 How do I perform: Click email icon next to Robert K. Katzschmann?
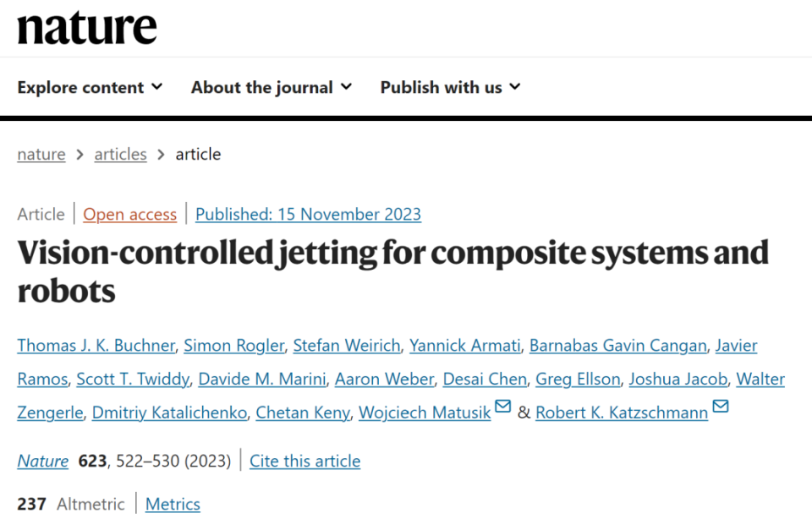[x=721, y=407]
